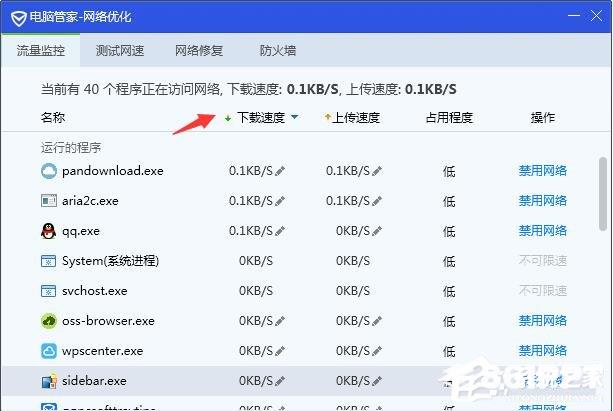This screenshot has width=613, height=411.
Task: Edit upload speed limit for pandownload.exe
Action: point(377,171)
